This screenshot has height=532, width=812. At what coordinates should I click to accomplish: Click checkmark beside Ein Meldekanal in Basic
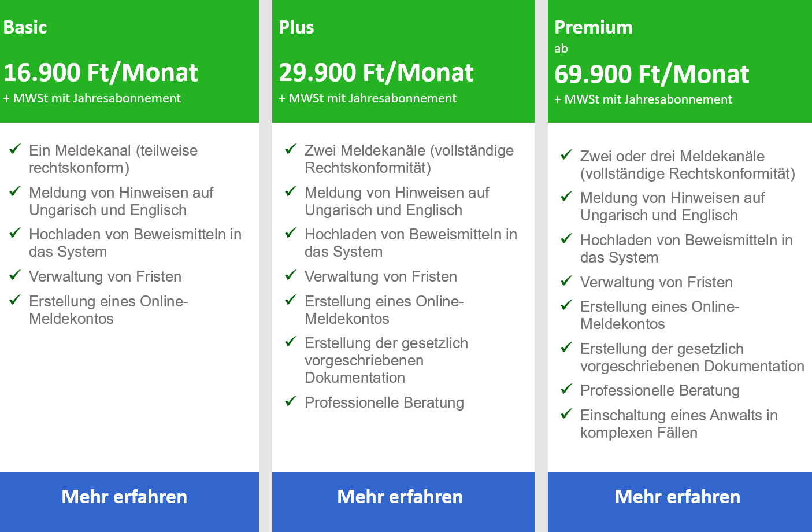coord(15,149)
